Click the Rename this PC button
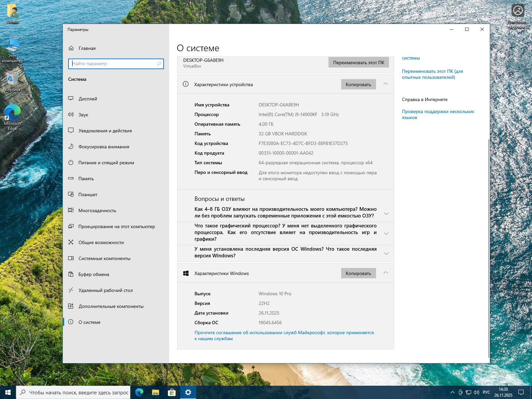This screenshot has height=399, width=532. pos(358,63)
